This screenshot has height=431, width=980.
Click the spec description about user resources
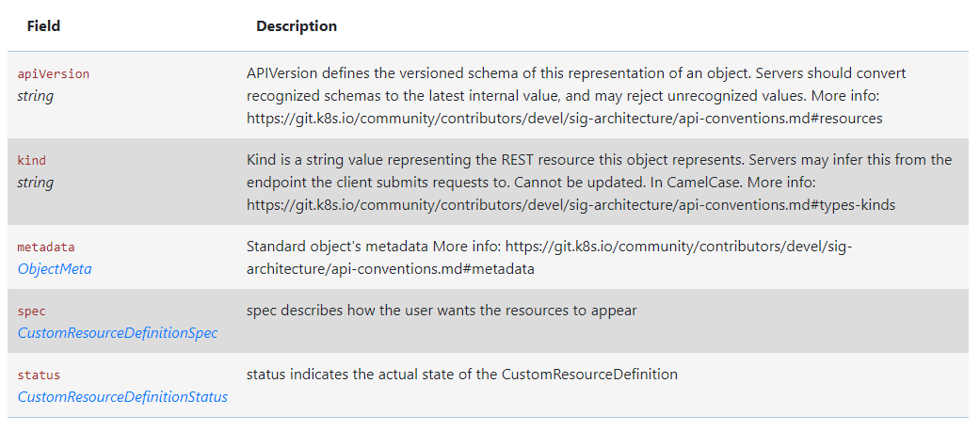[x=442, y=311]
